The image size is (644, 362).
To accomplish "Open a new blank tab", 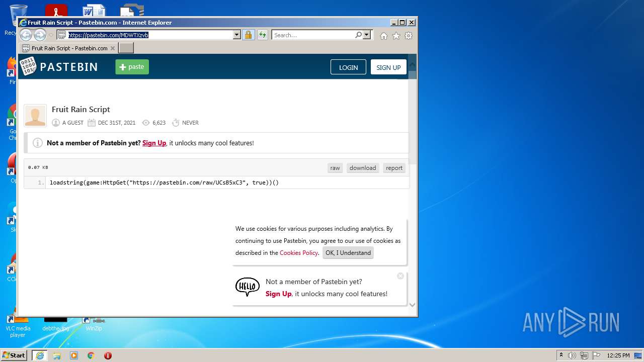I will pyautogui.click(x=126, y=48).
